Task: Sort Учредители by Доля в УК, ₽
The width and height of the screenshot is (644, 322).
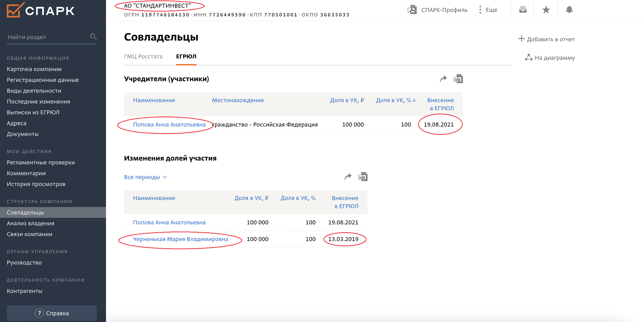Action: coord(347,100)
